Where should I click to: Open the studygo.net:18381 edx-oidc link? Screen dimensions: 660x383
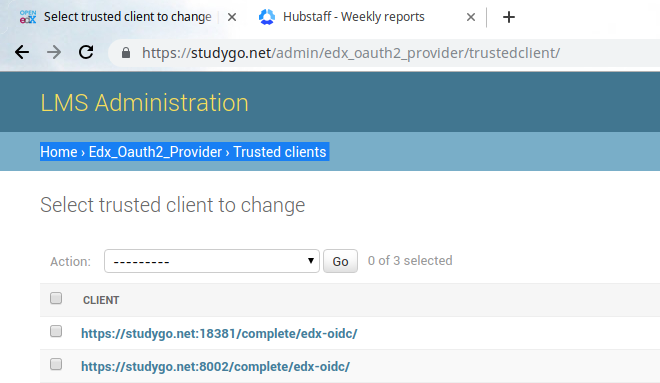pyautogui.click(x=219, y=334)
